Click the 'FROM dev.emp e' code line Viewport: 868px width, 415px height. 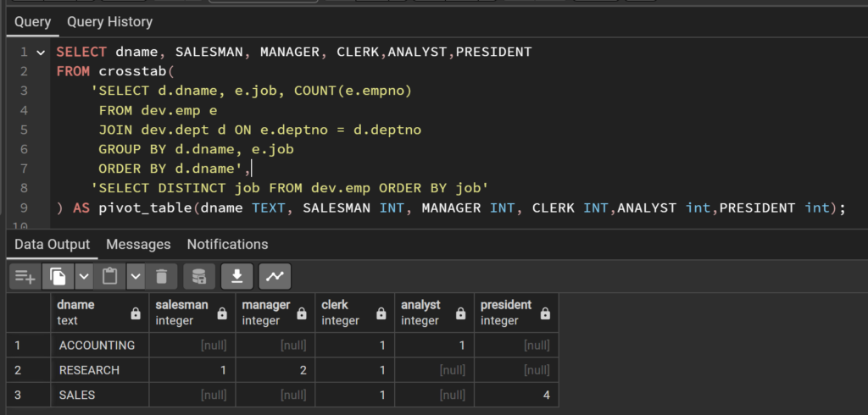[158, 111]
